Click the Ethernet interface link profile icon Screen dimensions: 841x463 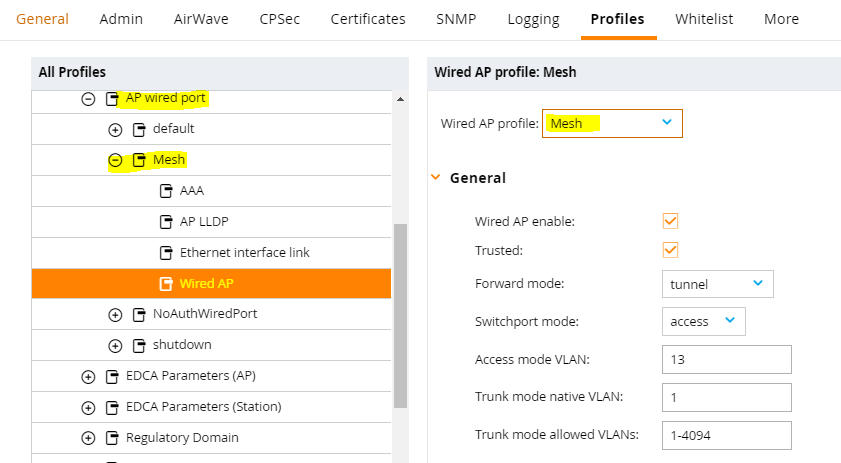[166, 253]
